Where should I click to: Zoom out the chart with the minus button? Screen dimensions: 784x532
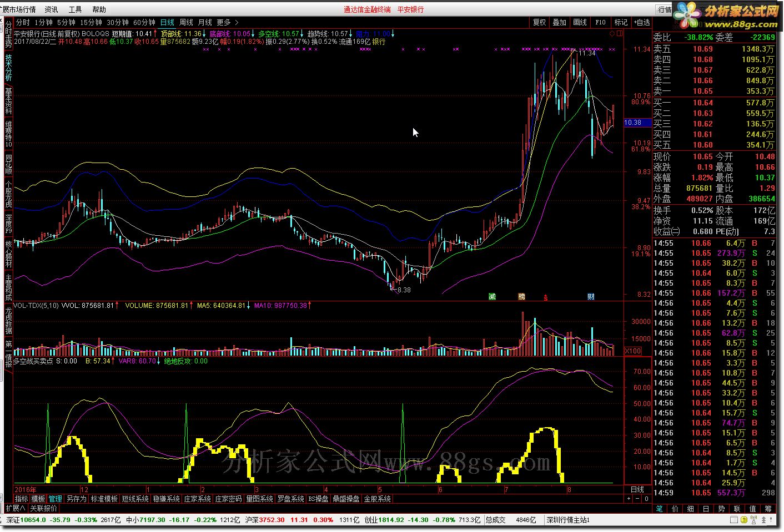(637, 499)
